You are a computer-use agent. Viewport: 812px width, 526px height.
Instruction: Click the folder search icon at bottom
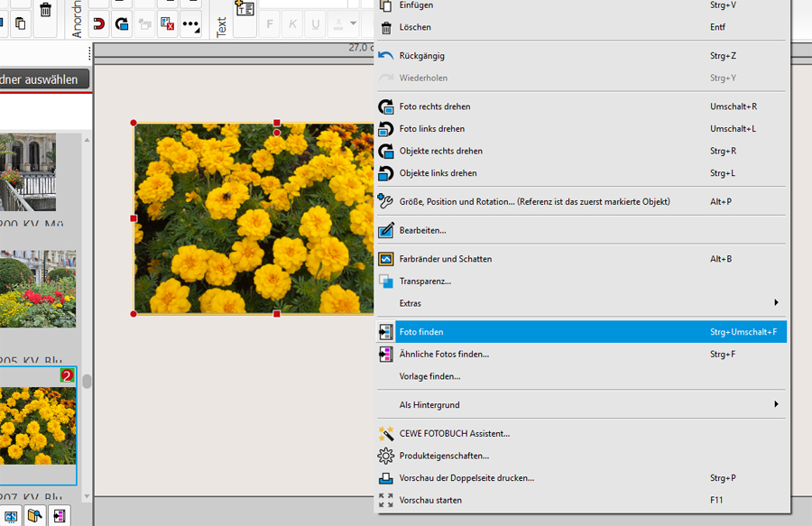[x=35, y=516]
